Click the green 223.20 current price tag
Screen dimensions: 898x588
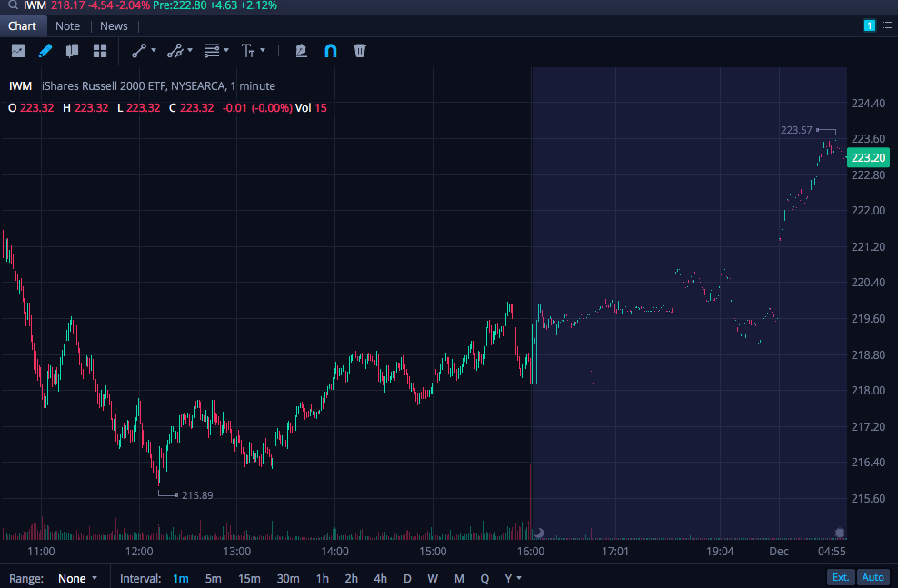click(x=868, y=157)
